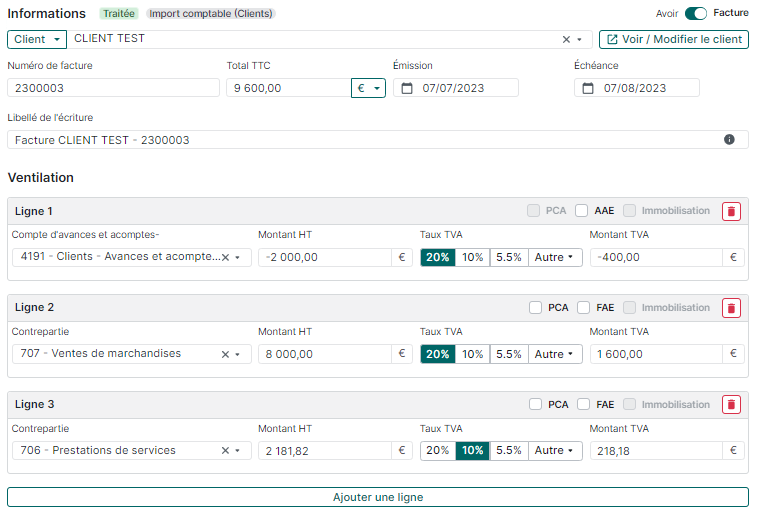Image resolution: width=761 pixels, height=514 pixels.
Task: Expand the euro currency selector
Action: pos(368,88)
